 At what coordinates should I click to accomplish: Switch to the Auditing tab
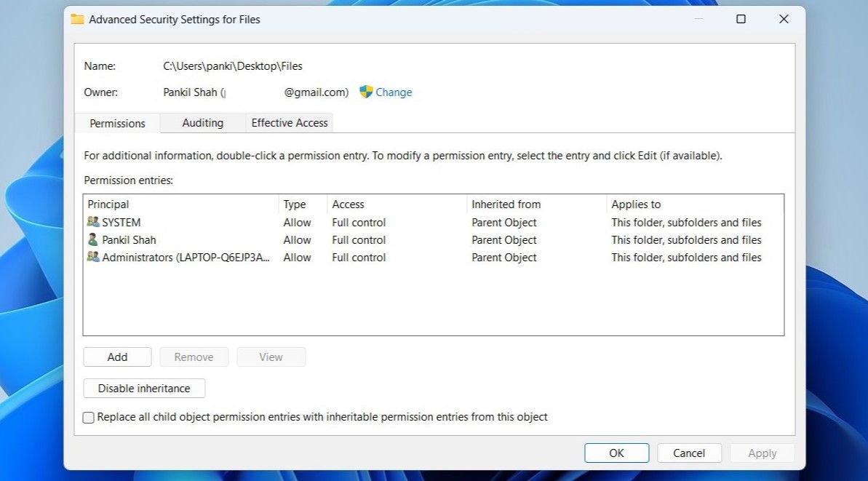[202, 123]
